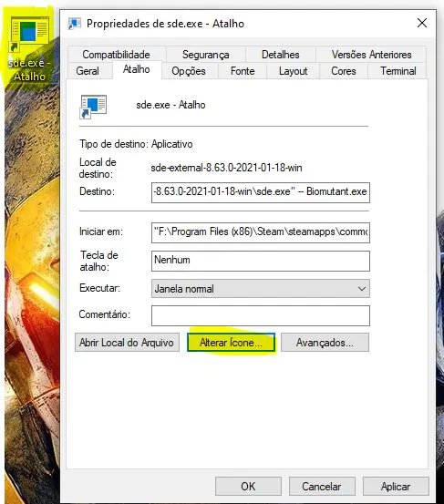Switch to the Layout tab
The image size is (444, 504).
coord(293,71)
